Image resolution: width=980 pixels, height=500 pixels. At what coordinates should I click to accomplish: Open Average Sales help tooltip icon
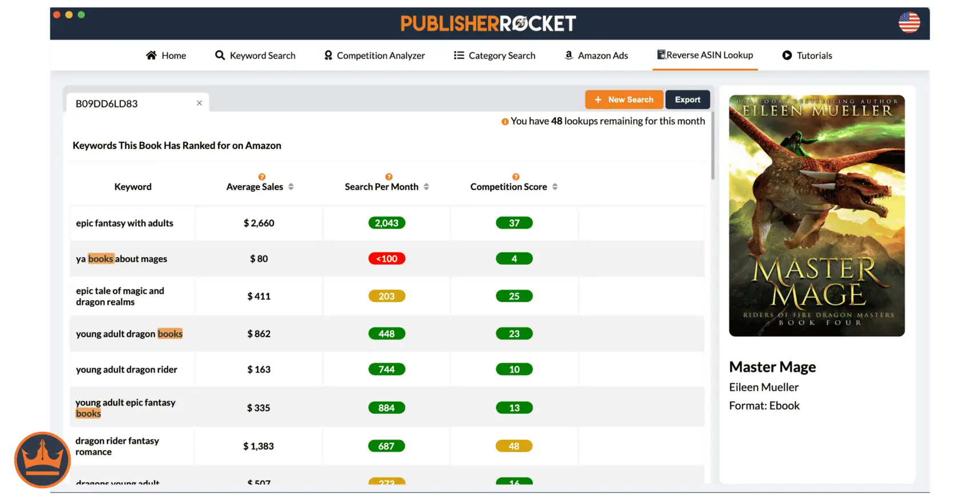pyautogui.click(x=262, y=177)
